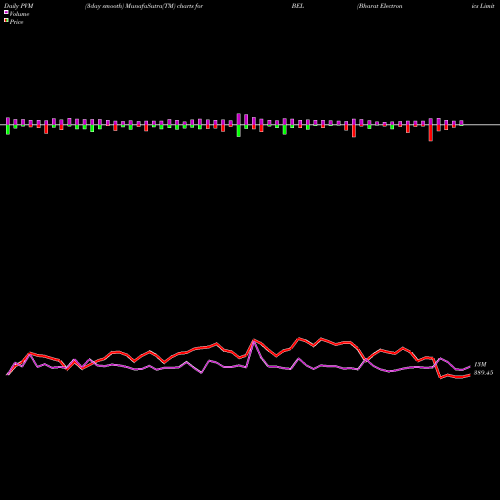500x500 pixels.
Task: Click the tallest magenta volume bar mid-chart
Action: [x=239, y=119]
